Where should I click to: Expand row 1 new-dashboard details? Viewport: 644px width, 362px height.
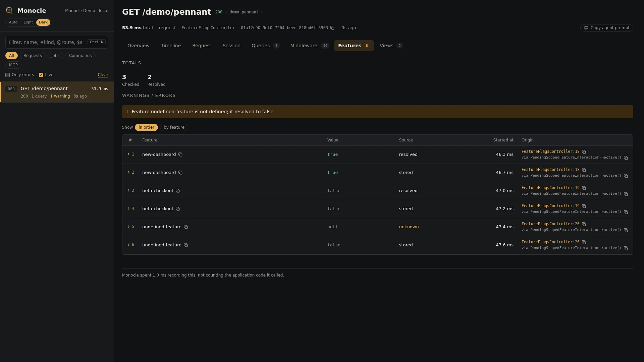128,155
